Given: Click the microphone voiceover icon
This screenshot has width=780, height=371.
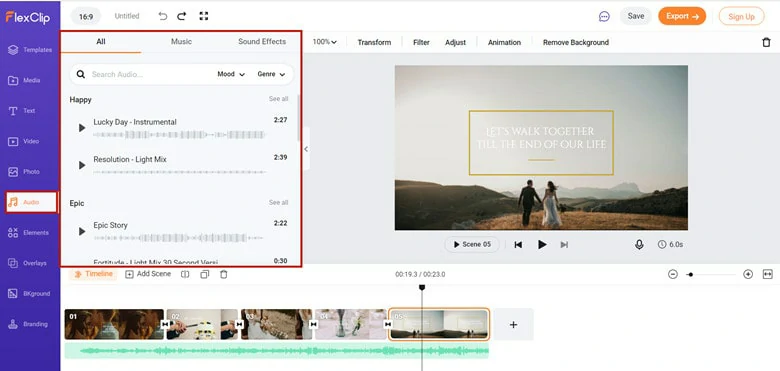Looking at the screenshot, I should pos(639,244).
